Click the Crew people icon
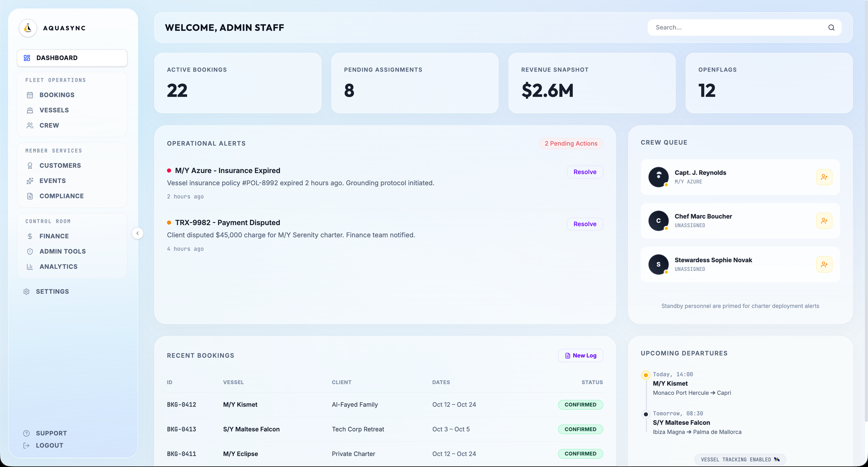The width and height of the screenshot is (868, 467). [x=30, y=125]
